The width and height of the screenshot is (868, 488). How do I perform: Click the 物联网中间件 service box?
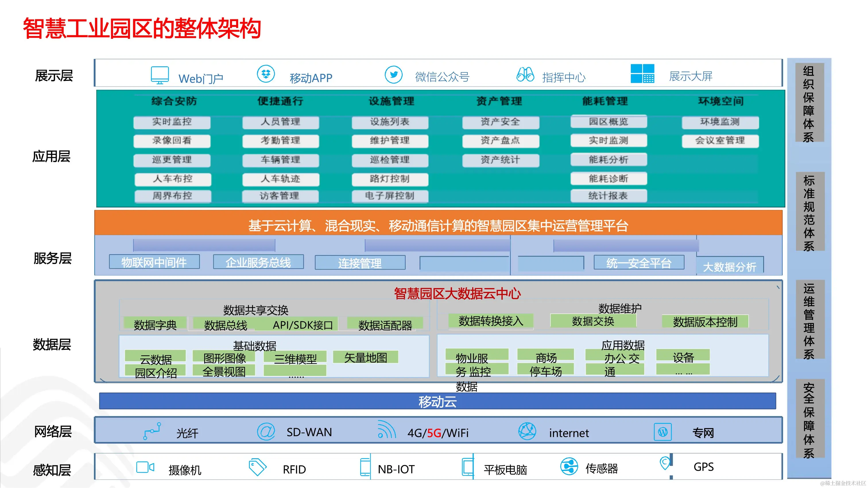(x=154, y=262)
